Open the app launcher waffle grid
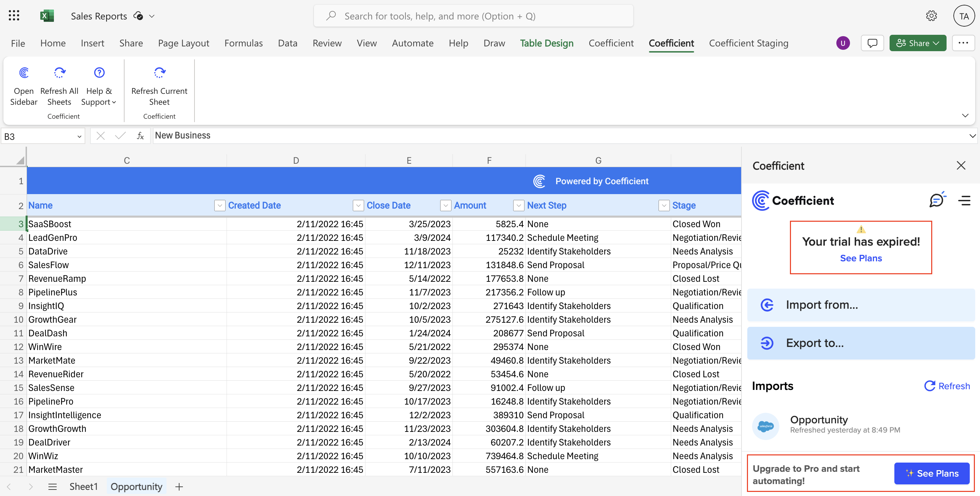This screenshot has width=980, height=496. [x=14, y=16]
